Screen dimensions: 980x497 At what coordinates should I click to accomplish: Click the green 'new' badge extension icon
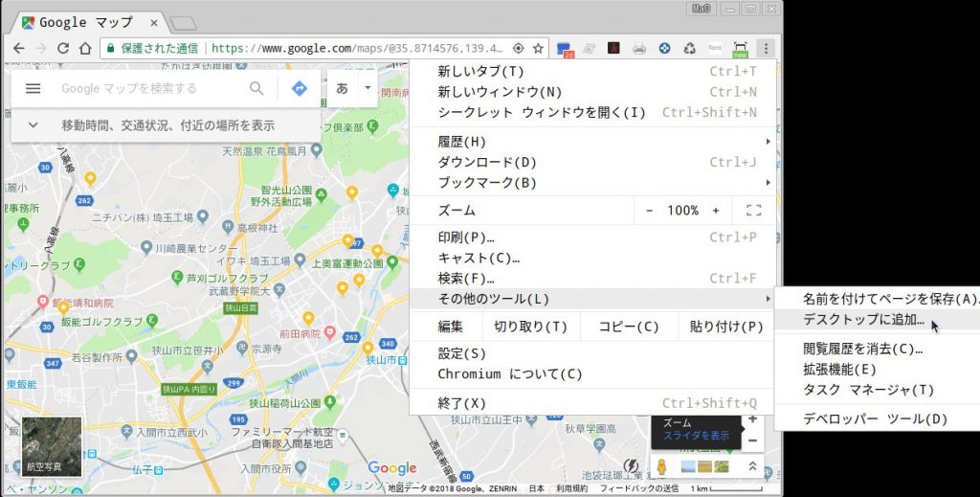(740, 49)
